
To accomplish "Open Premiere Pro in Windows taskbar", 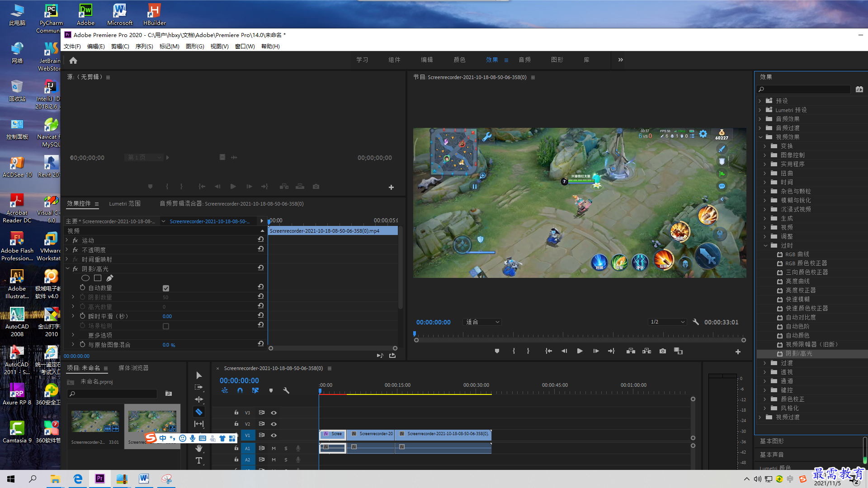I will click(x=99, y=479).
